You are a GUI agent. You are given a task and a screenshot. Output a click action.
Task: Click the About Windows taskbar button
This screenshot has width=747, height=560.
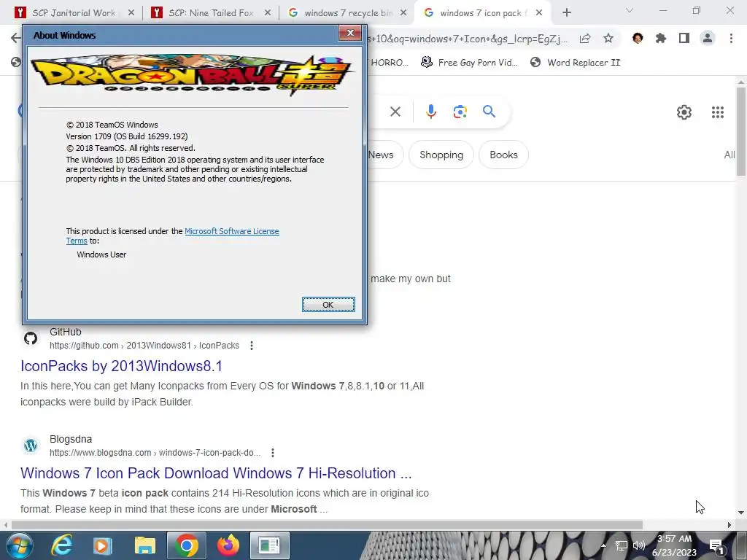[x=270, y=545]
